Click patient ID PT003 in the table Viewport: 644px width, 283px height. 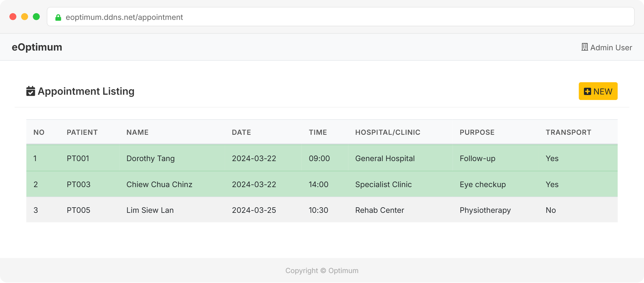coord(78,184)
